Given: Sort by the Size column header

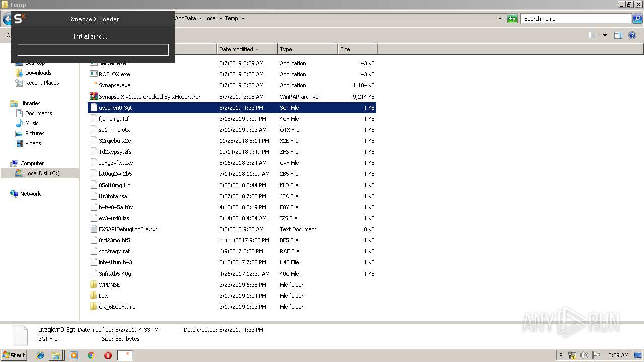Looking at the screenshot, I should (x=358, y=49).
